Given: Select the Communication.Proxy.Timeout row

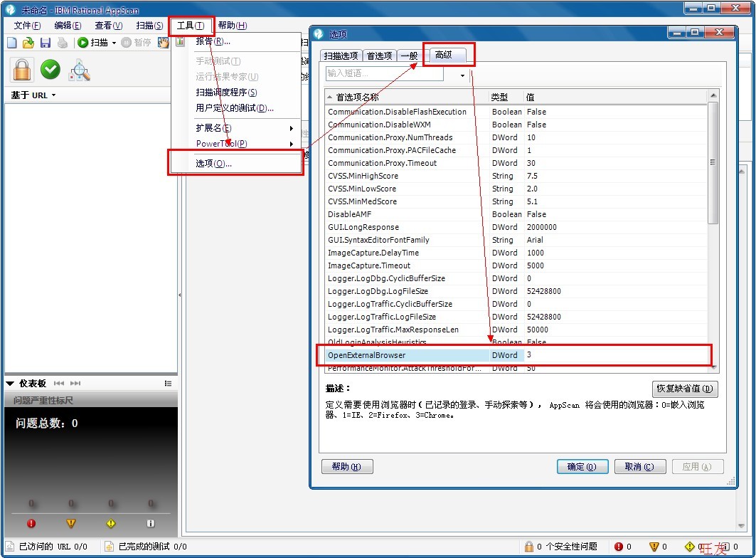Looking at the screenshot, I should pyautogui.click(x=516, y=163).
